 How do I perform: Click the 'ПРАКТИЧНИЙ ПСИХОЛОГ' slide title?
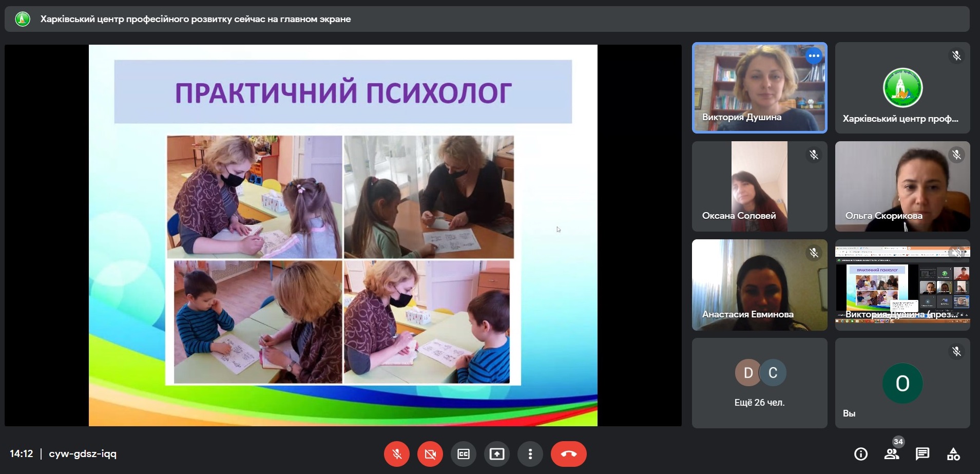[343, 93]
